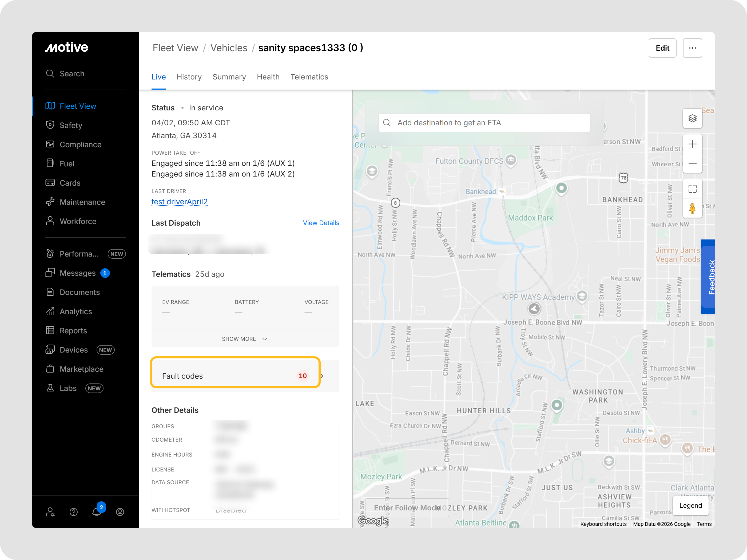
Task: Open View Details for Last Dispatch
Action: coord(321,223)
